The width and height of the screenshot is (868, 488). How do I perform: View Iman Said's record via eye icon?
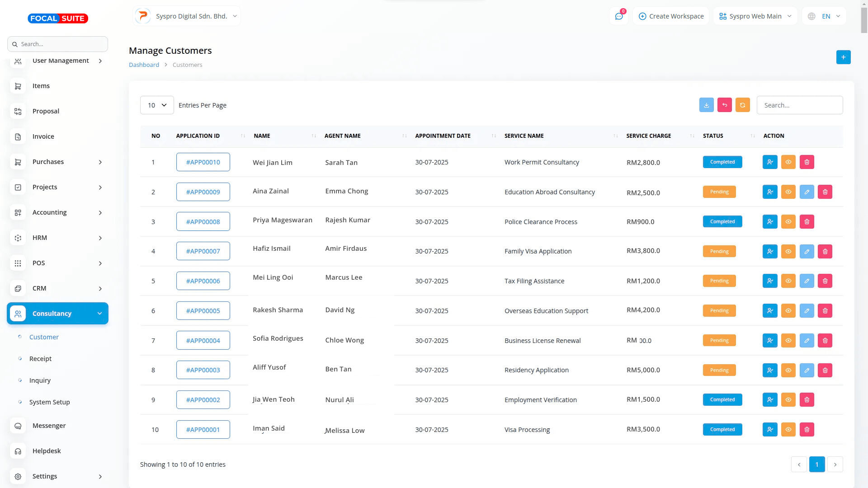point(788,430)
